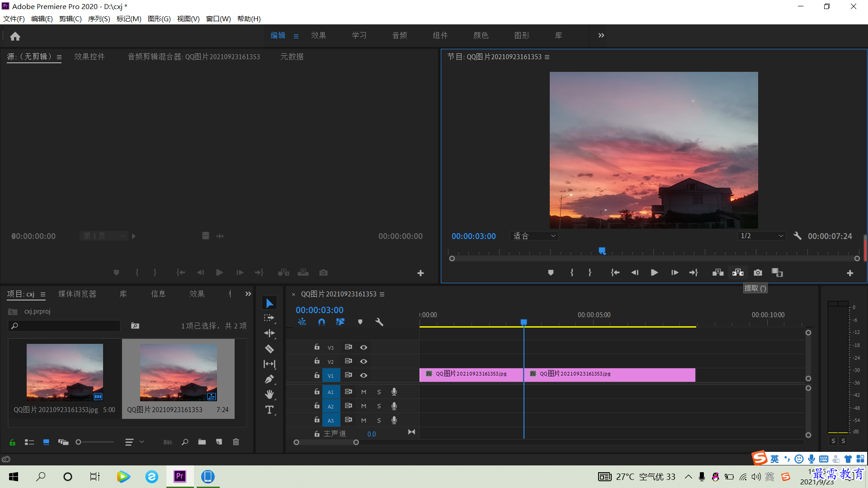Screen dimensions: 868x488
Task: Delete selected item with trash icon
Action: (236, 442)
